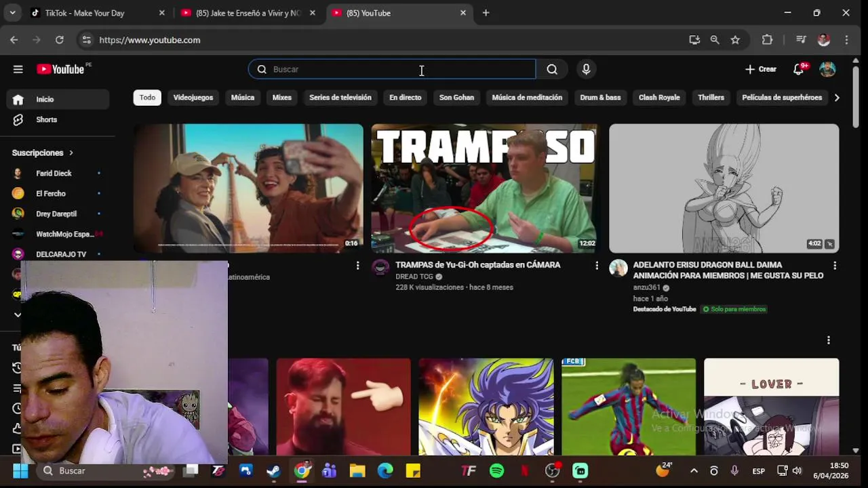Viewport: 868px width, 488px height.
Task: Open Steam from the taskbar
Action: pyautogui.click(x=274, y=470)
